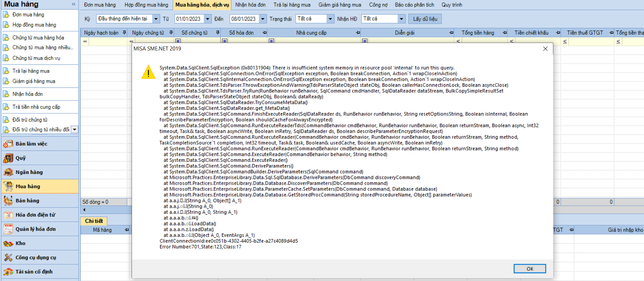
Task: Click the Chứng từ mua dịch vụ icon
Action: point(6,58)
